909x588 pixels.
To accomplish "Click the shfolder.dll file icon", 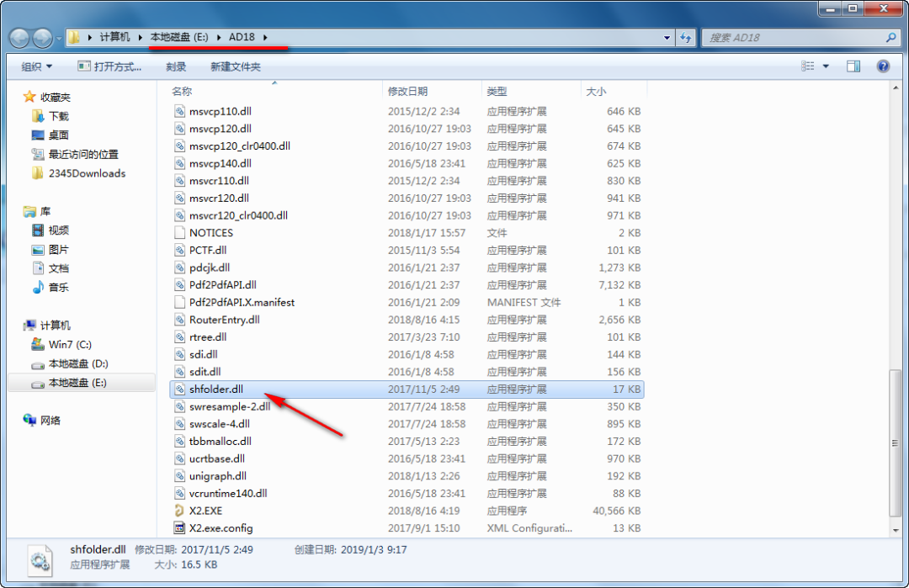I will point(181,389).
